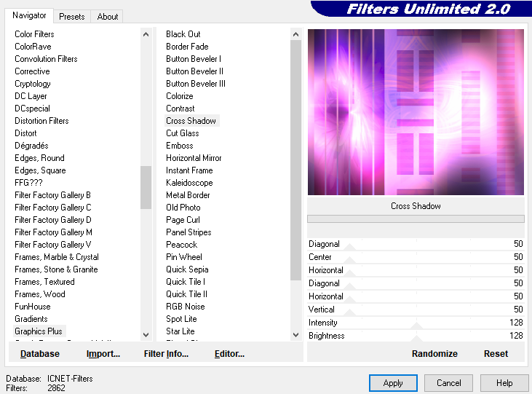
Task: Open the Database button
Action: pyautogui.click(x=40, y=354)
